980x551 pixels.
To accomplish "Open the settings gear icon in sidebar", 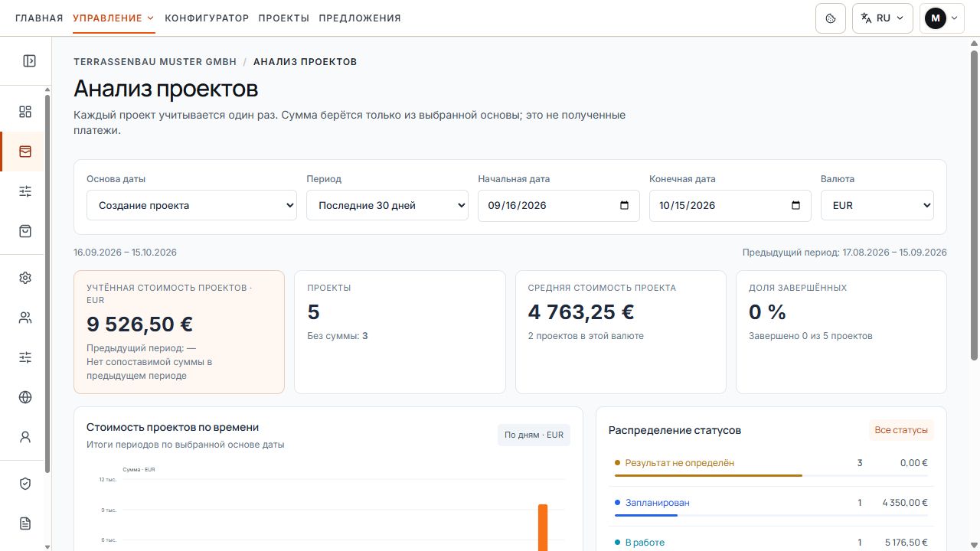I will (25, 278).
